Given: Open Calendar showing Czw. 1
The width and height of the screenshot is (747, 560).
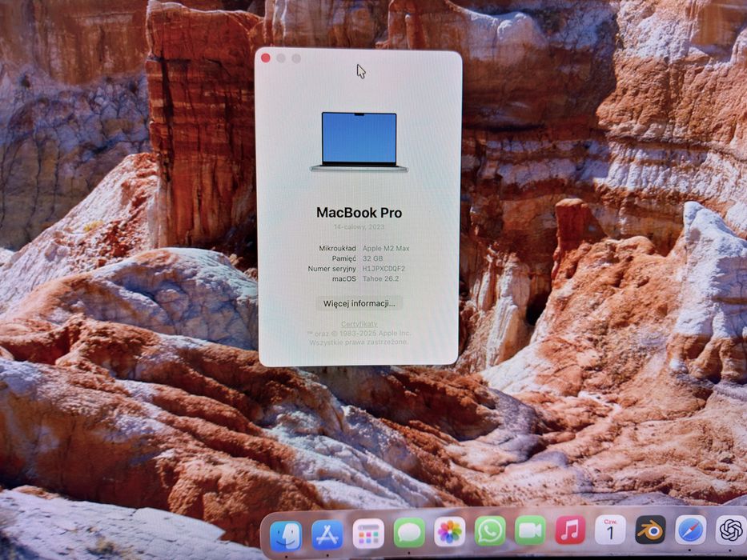Looking at the screenshot, I should [610, 529].
